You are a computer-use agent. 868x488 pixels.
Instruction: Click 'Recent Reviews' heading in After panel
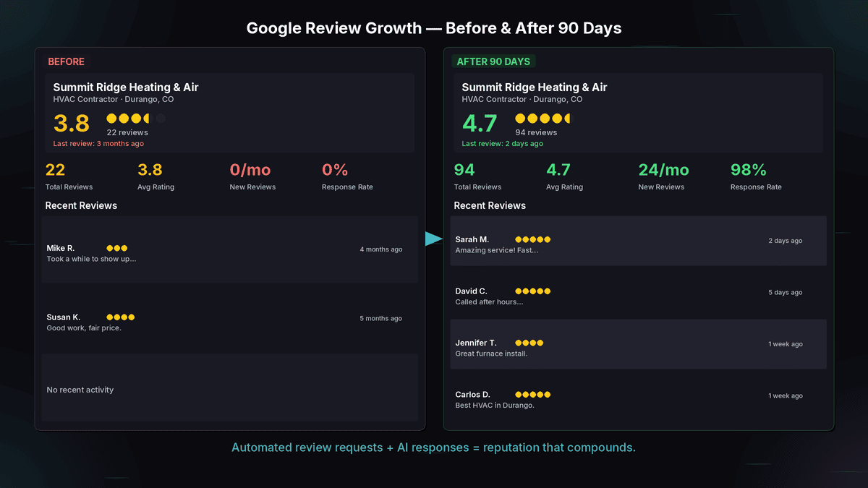490,206
